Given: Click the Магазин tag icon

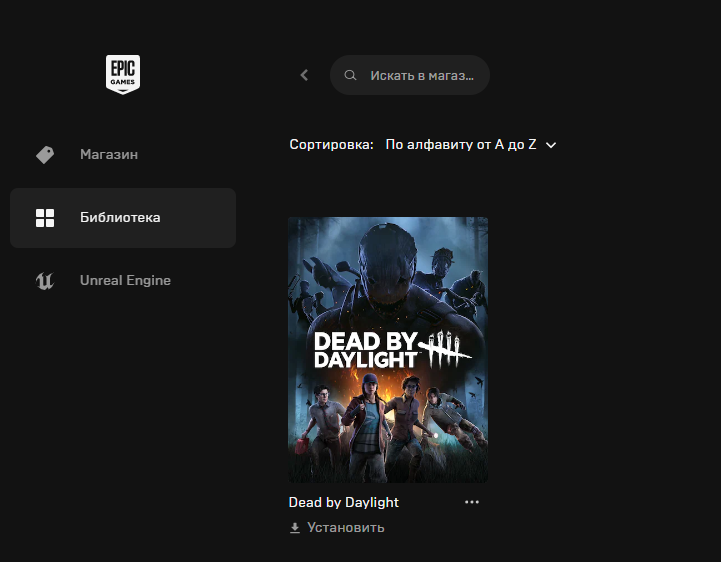Looking at the screenshot, I should tap(45, 155).
